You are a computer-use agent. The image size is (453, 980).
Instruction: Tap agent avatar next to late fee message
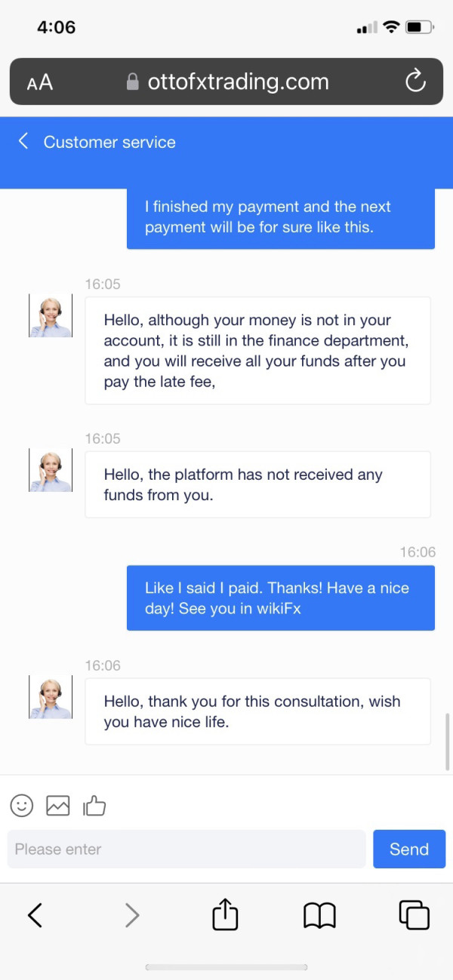[51, 315]
